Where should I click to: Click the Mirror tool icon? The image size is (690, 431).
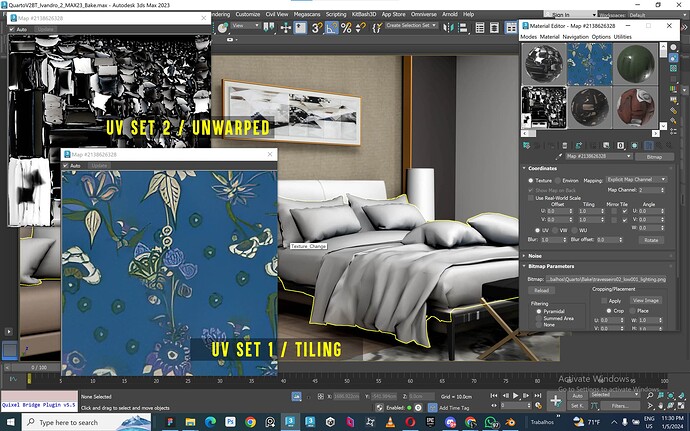coord(448,28)
